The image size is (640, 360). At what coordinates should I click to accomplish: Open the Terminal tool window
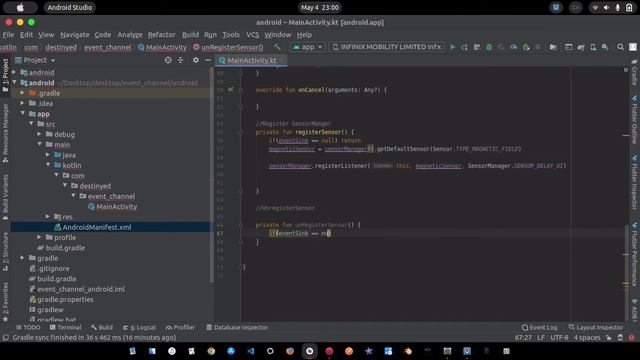(66, 327)
